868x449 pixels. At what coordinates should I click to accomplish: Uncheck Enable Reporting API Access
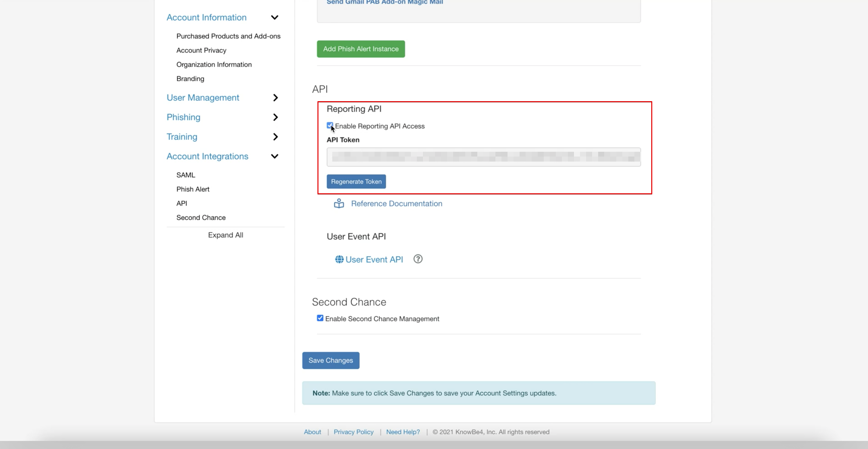(x=330, y=126)
